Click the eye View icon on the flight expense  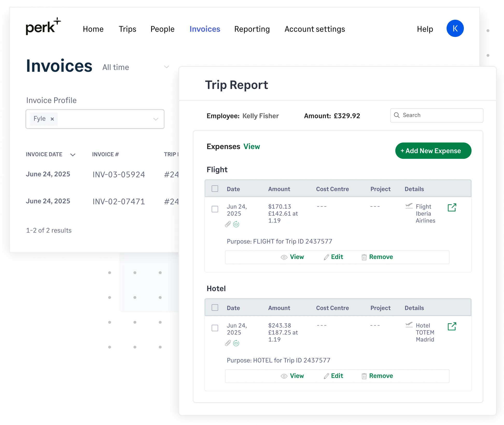284,257
